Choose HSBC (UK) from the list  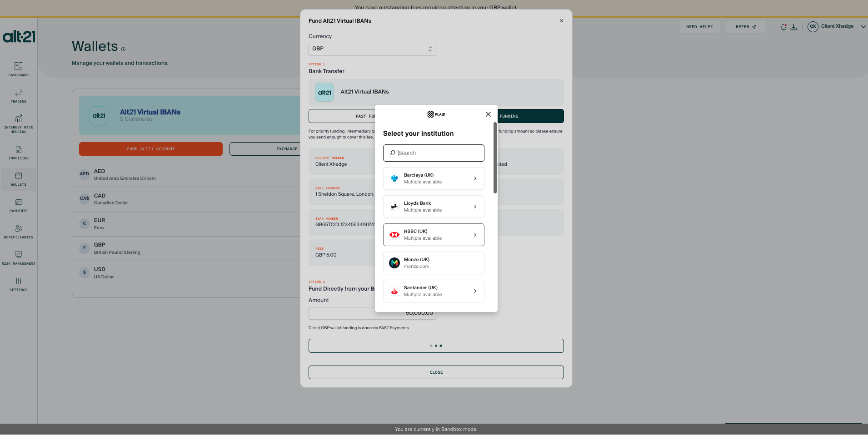click(x=433, y=235)
